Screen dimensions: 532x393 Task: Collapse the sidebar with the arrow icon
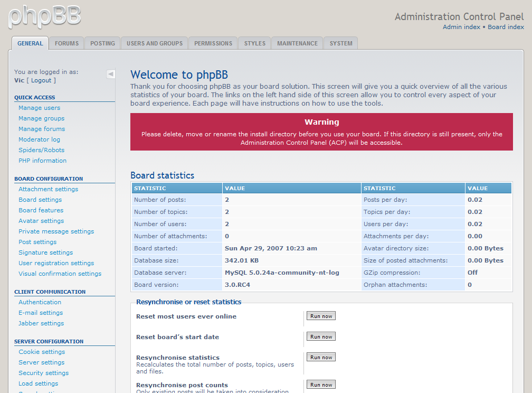pos(111,74)
